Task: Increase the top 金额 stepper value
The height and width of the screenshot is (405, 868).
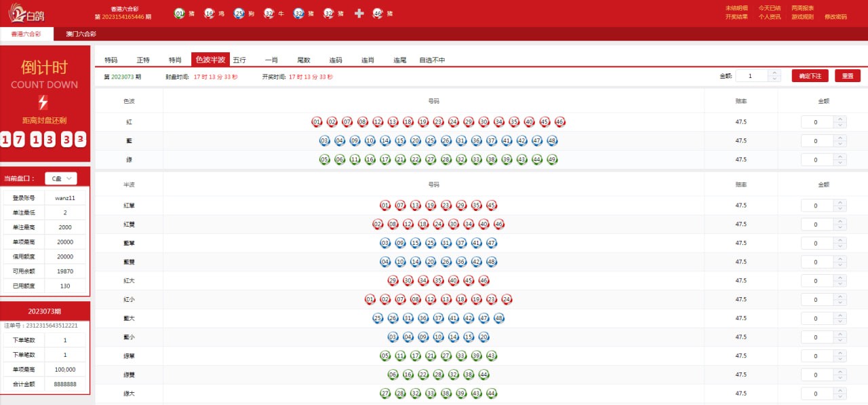Action: [x=775, y=73]
